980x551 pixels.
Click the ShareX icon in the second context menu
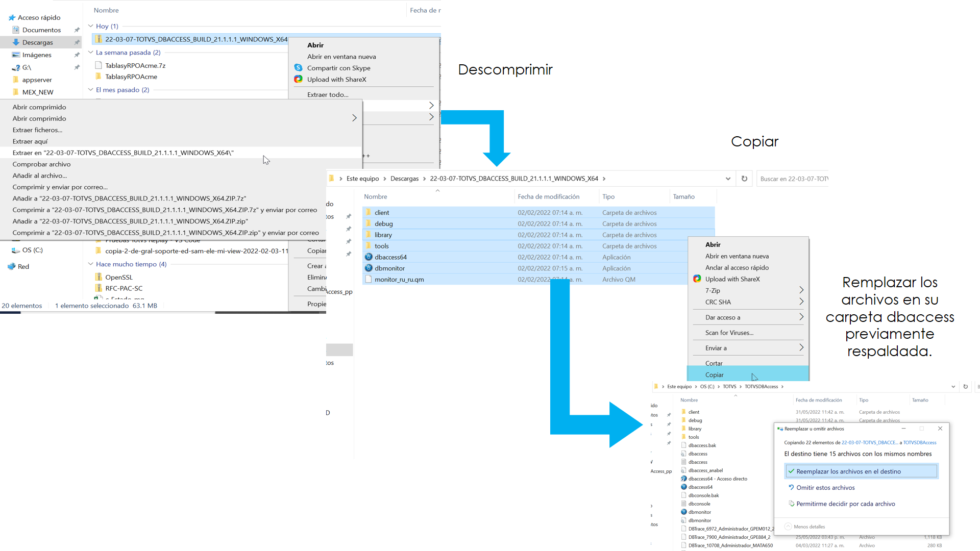click(x=697, y=279)
